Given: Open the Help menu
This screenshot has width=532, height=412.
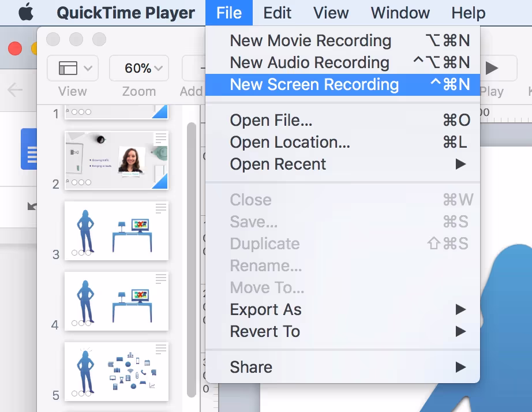Looking at the screenshot, I should 468,13.
